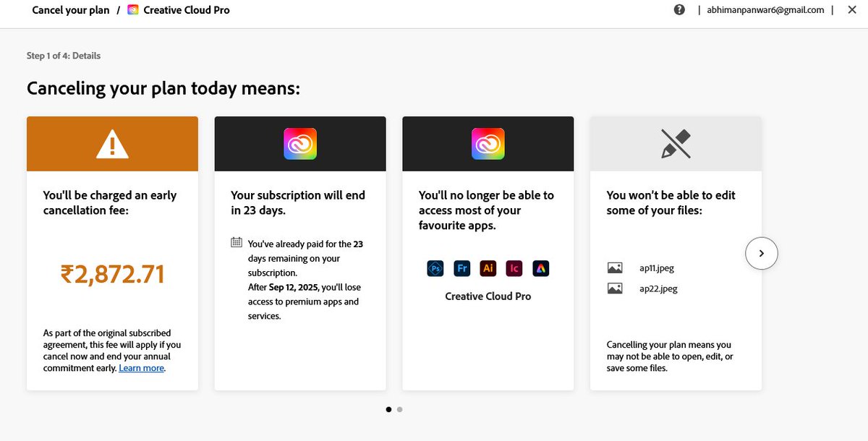Click the crossed-out pen edit icon
This screenshot has height=441, width=868.
coord(676,144)
